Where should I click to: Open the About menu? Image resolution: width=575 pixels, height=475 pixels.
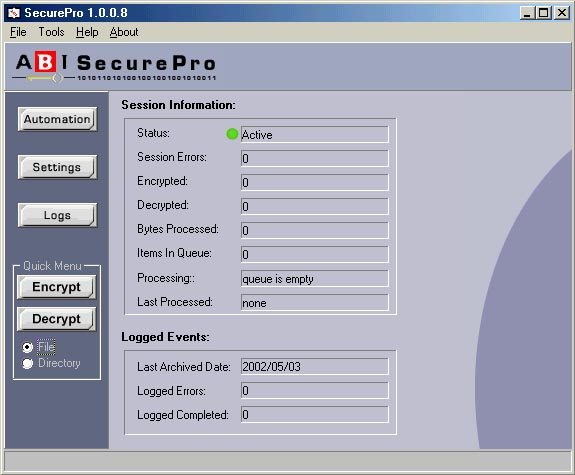point(124,32)
